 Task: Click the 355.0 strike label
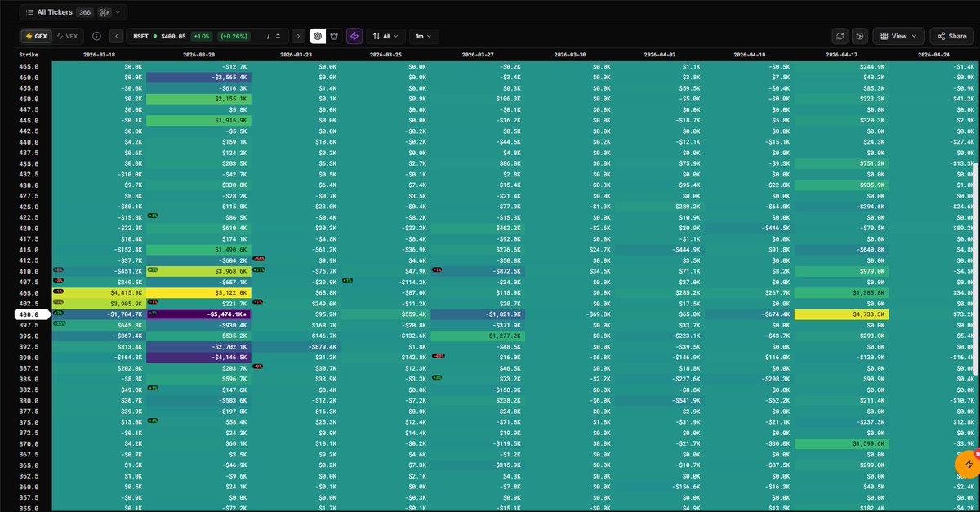click(28, 507)
